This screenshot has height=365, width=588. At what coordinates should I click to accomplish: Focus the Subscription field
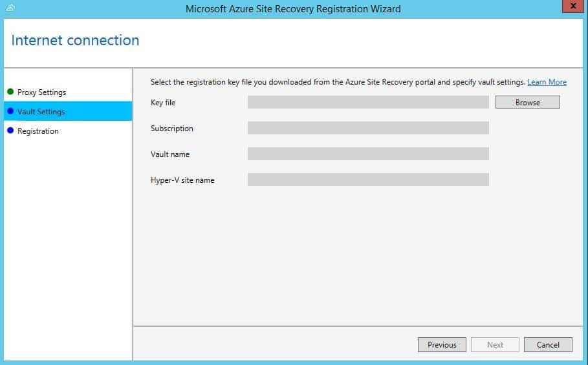click(x=368, y=128)
